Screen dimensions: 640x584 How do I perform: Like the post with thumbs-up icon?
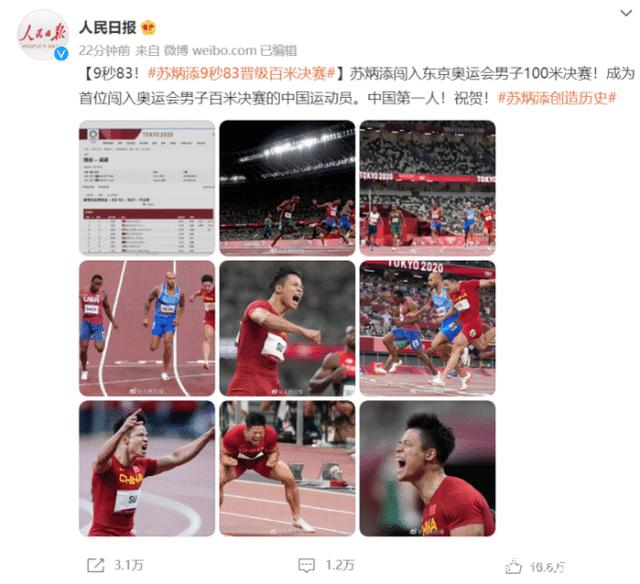[x=513, y=567]
